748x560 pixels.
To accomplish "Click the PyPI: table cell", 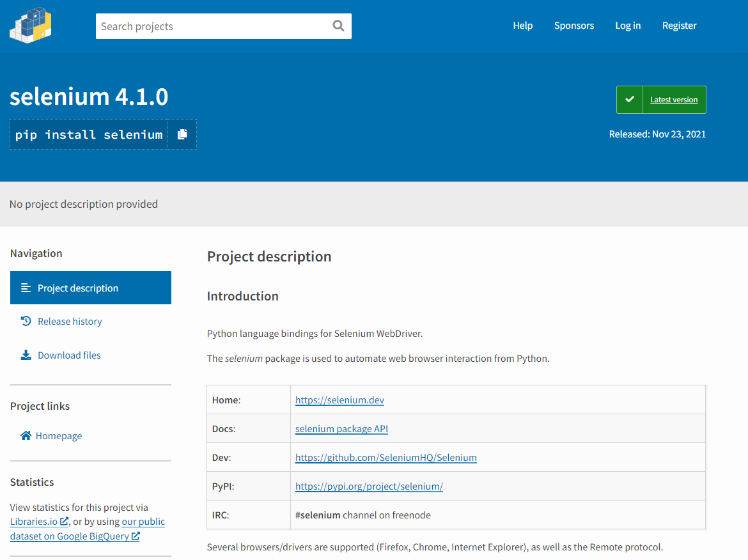I will coord(249,486).
